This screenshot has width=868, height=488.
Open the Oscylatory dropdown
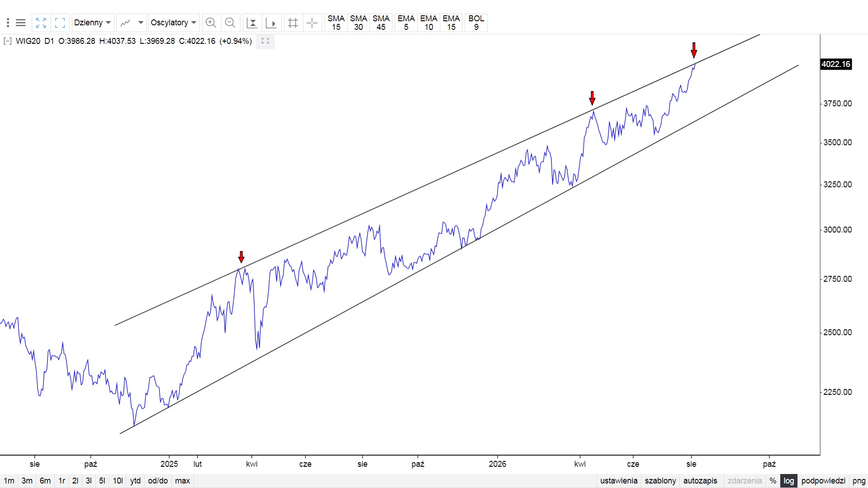click(174, 23)
